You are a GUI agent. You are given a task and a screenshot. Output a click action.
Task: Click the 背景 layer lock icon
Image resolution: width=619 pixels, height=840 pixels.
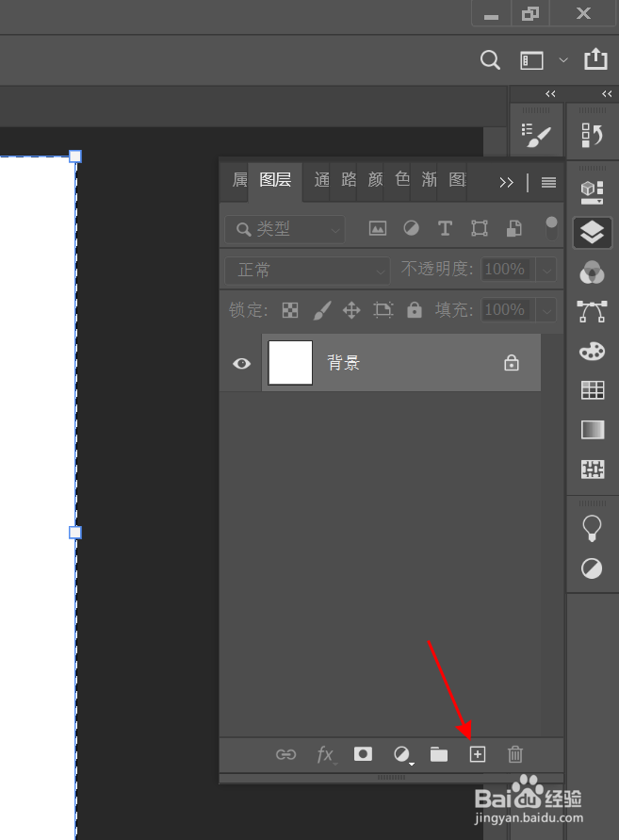pyautogui.click(x=512, y=363)
